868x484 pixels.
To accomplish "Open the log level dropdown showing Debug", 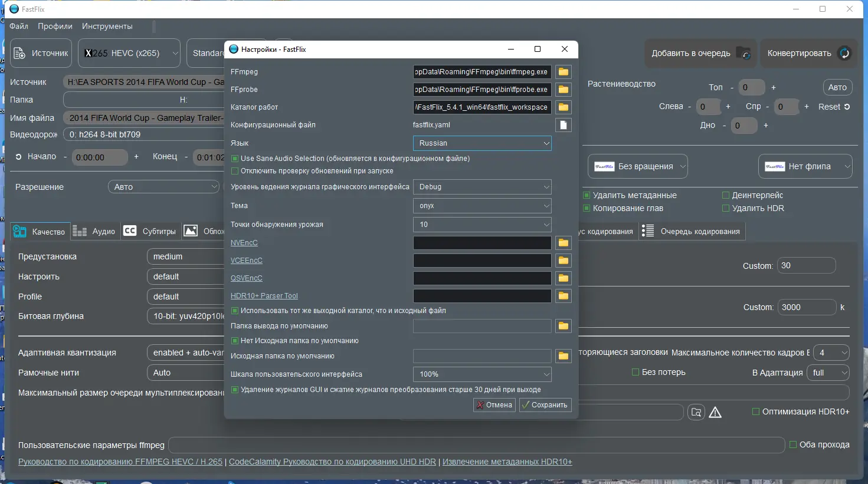I will 482,187.
